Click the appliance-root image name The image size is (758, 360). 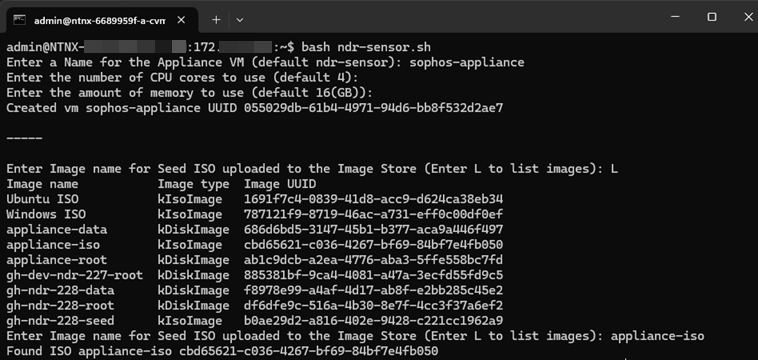tap(57, 260)
